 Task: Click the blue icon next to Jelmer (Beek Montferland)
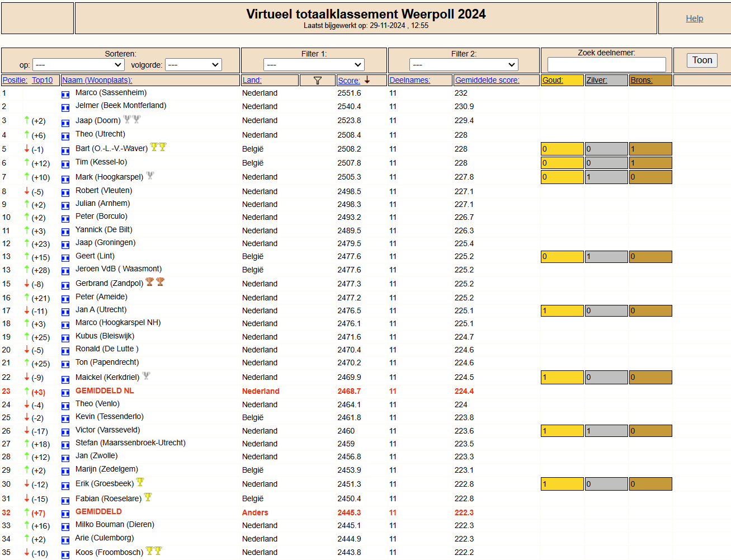click(65, 107)
